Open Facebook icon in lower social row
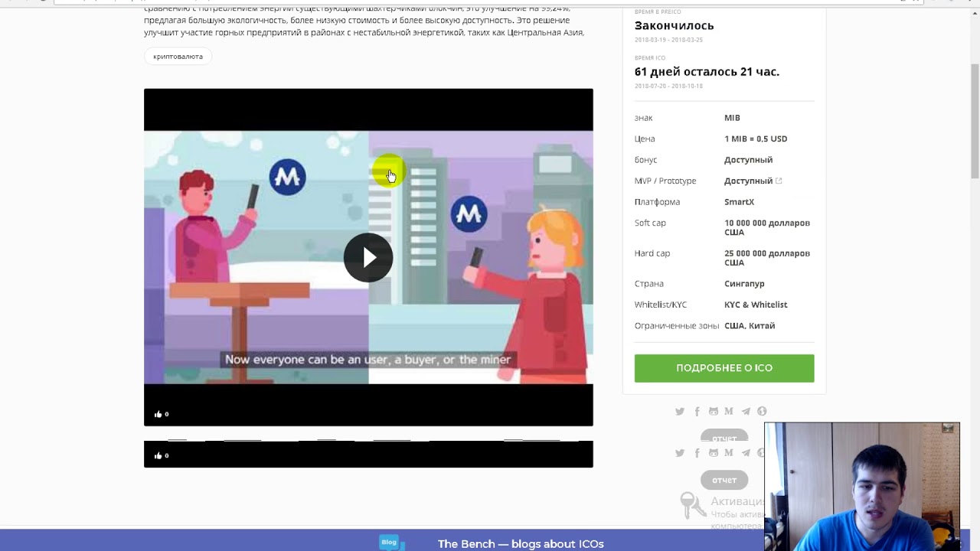The height and width of the screenshot is (551, 980). tap(697, 453)
